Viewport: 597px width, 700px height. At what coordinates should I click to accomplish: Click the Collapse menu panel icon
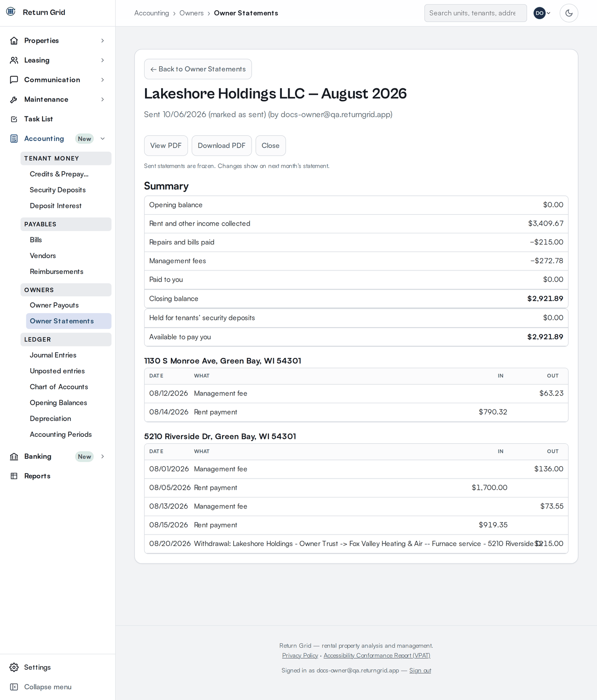[14, 687]
